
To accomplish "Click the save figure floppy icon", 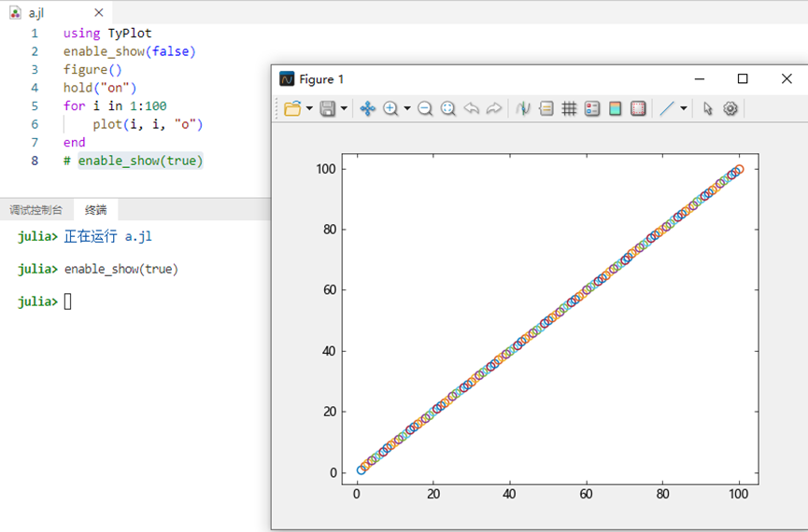I will pyautogui.click(x=328, y=108).
